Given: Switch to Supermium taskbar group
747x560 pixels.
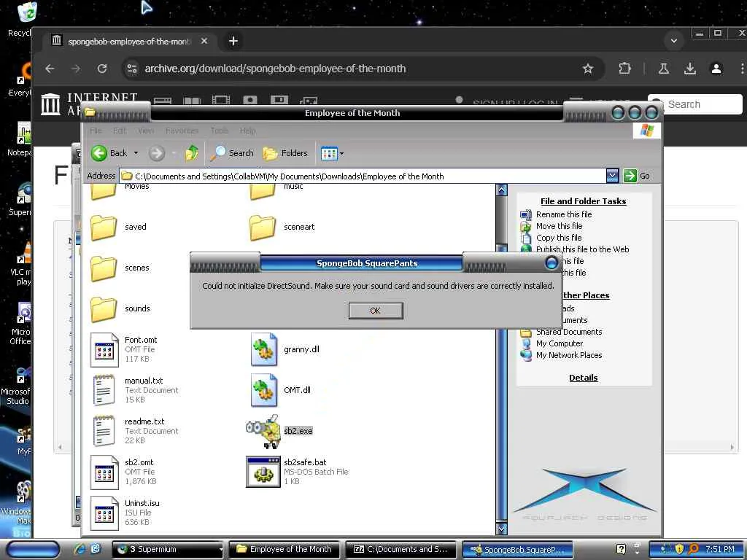Looking at the screenshot, I should [x=168, y=550].
